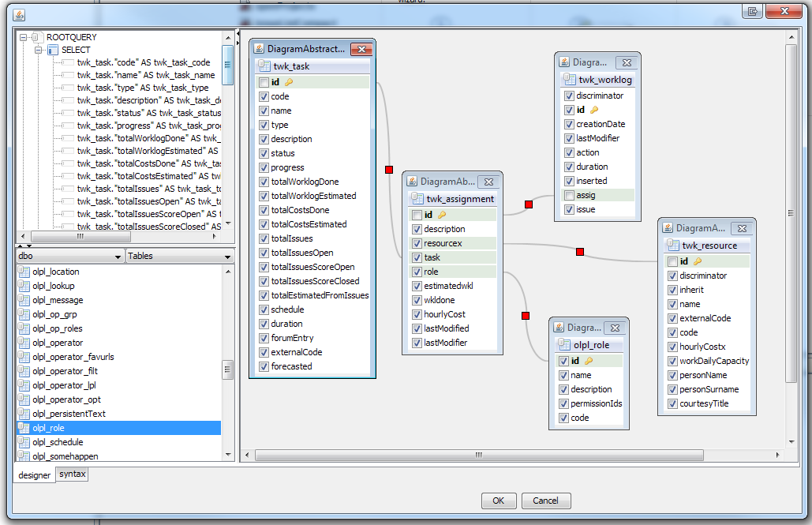This screenshot has height=525, width=812.
Task: Click the diagram canvas horizontal scrollbar
Action: 477,455
